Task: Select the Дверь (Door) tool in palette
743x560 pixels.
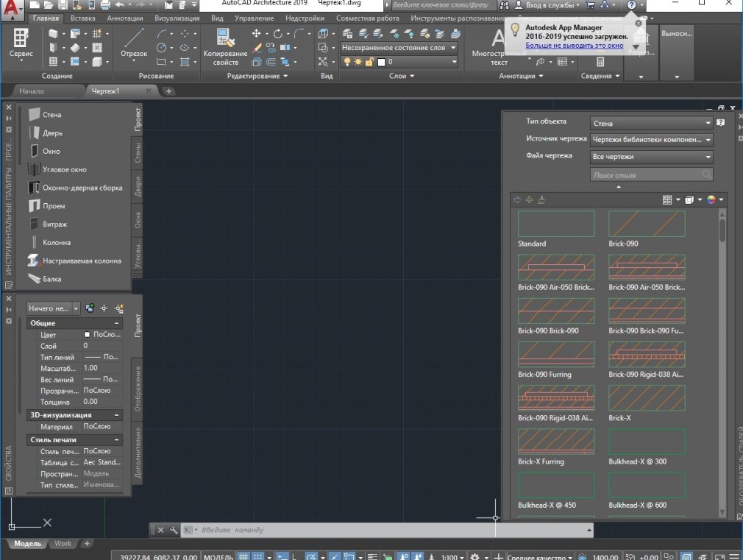Action: (51, 133)
